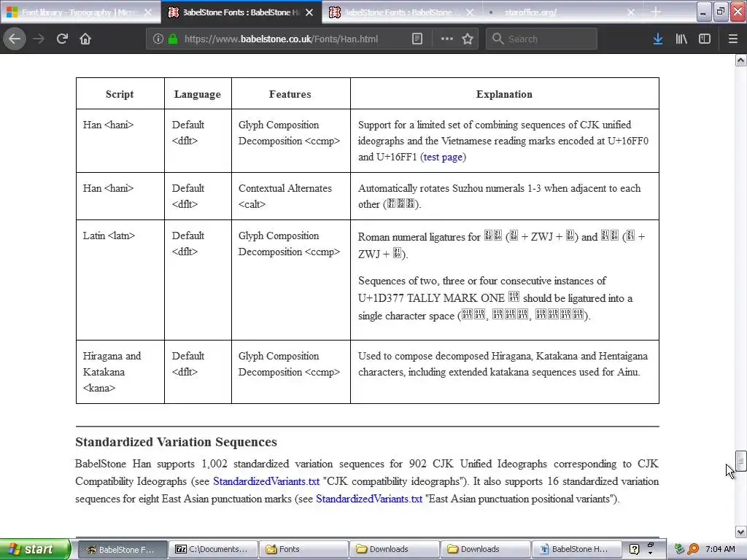Open page actions three-dot menu

point(447,39)
